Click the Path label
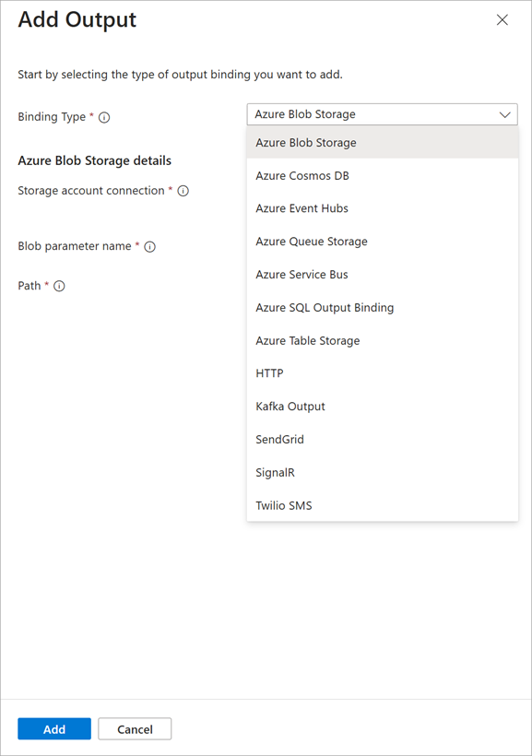Screen dimensions: 532x756 [30, 286]
